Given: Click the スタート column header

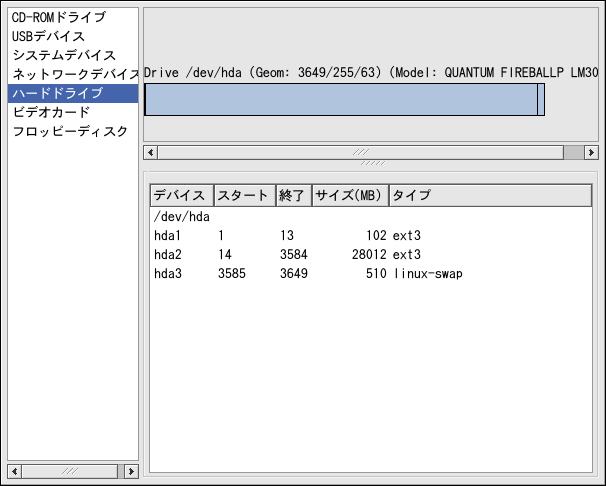Looking at the screenshot, I should (243, 196).
